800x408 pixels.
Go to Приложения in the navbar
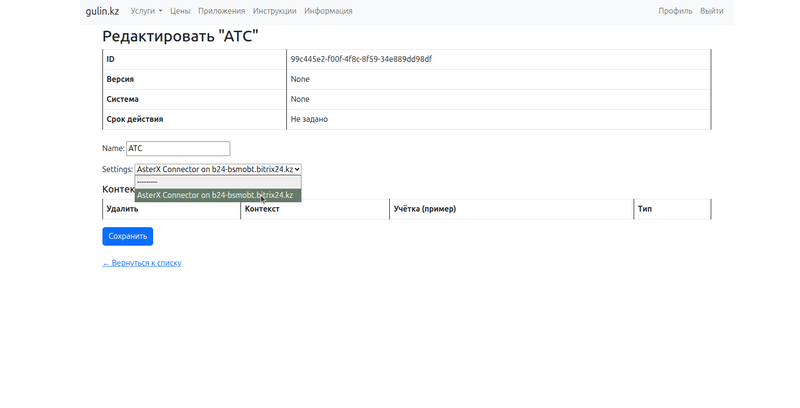[221, 11]
